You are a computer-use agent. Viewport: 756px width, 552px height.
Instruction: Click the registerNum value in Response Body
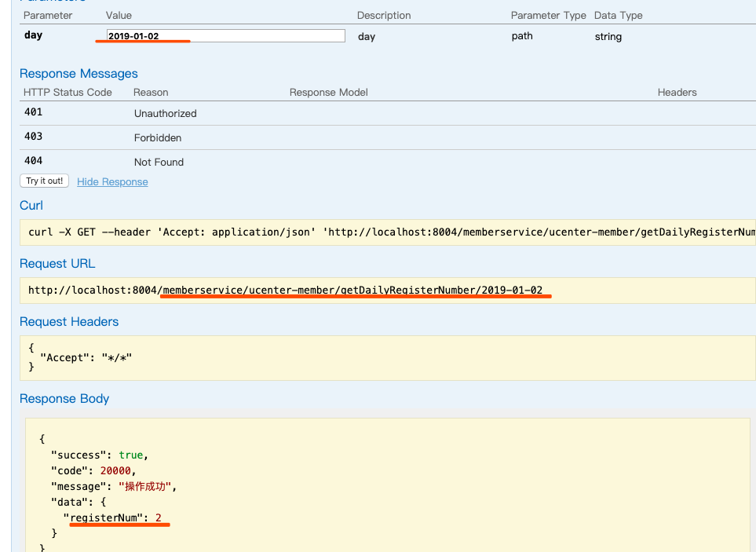pos(158,517)
